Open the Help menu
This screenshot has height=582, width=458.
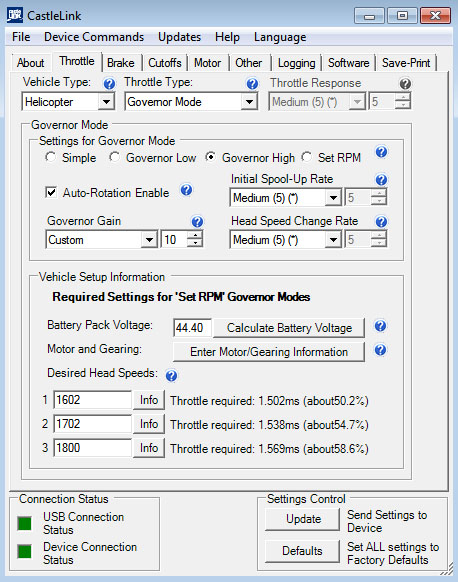click(228, 37)
